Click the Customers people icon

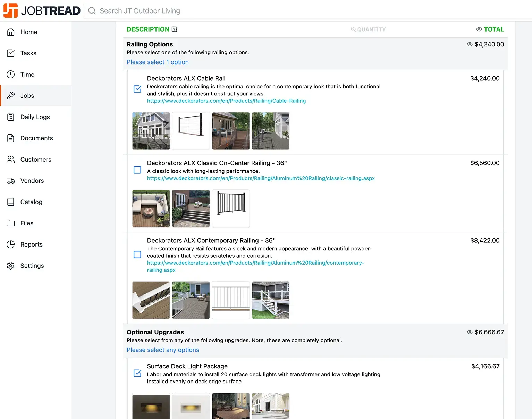click(x=11, y=160)
